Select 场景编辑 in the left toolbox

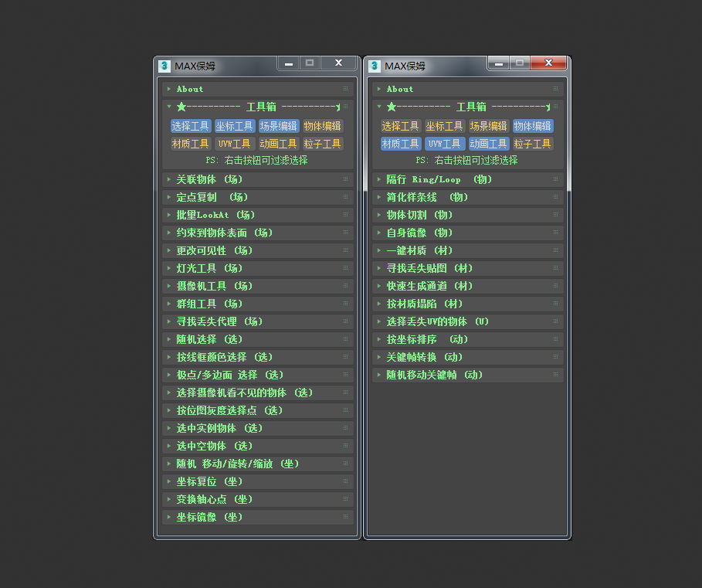[279, 125]
